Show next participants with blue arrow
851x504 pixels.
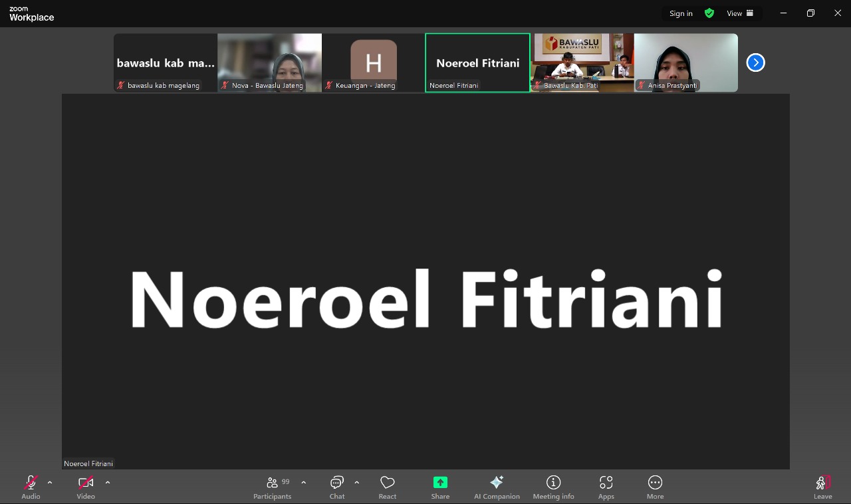click(x=755, y=63)
